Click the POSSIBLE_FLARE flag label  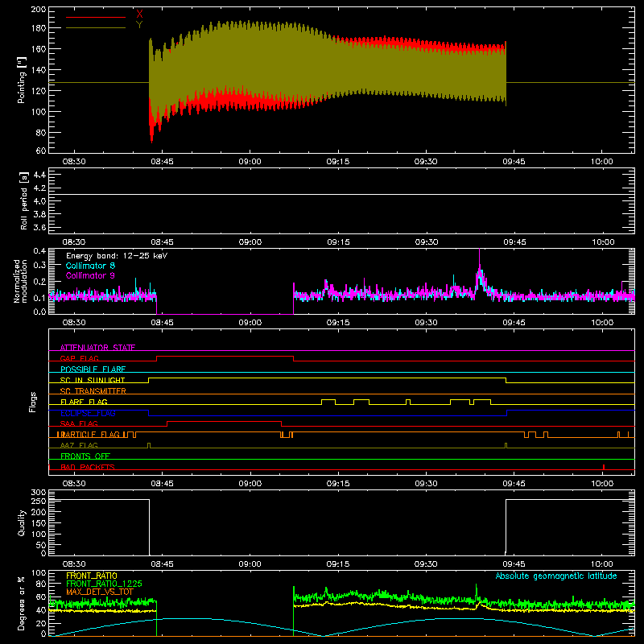pyautogui.click(x=93, y=369)
